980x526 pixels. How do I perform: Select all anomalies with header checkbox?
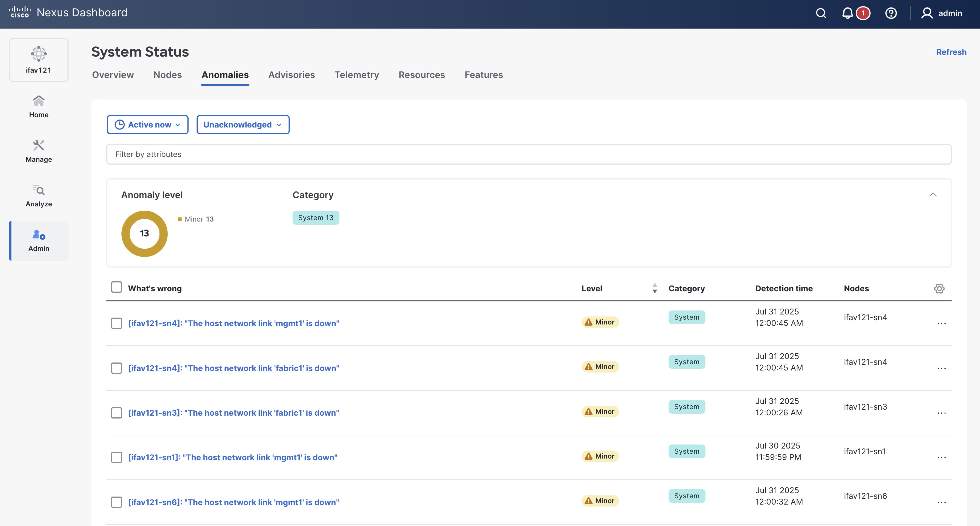(116, 287)
